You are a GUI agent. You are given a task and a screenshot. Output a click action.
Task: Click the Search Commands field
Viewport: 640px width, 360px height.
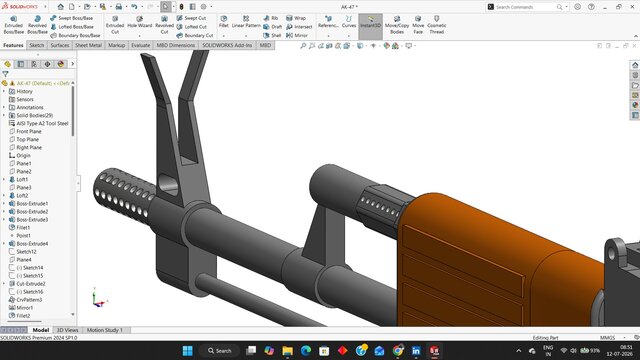pyautogui.click(x=526, y=7)
